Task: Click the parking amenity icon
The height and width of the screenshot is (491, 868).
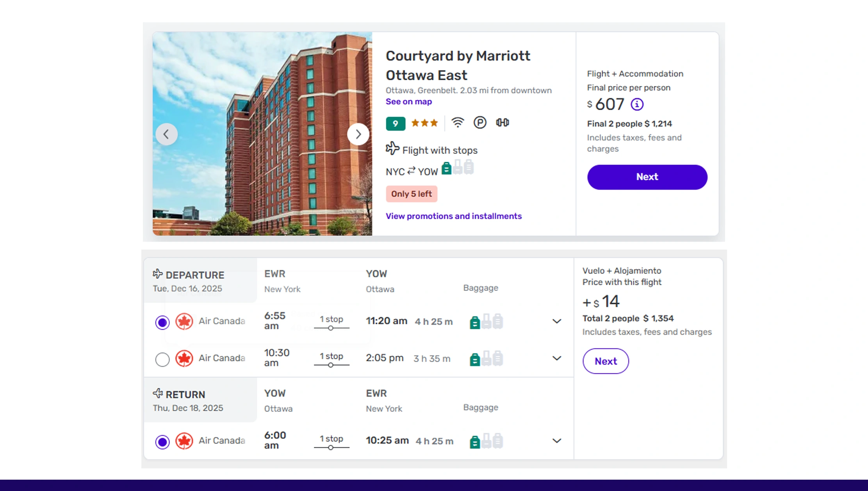Action: tap(480, 123)
